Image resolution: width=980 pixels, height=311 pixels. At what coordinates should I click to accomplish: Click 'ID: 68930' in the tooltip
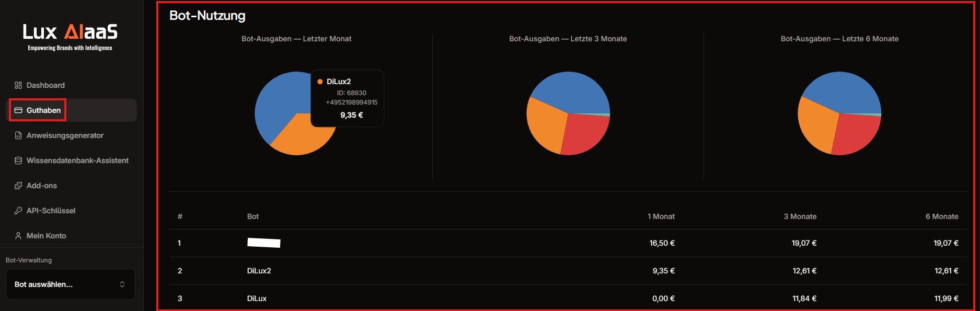click(x=351, y=93)
